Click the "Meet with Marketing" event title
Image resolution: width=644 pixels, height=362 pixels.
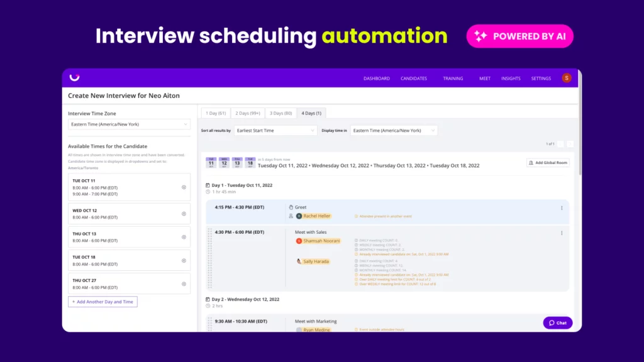tap(316, 321)
